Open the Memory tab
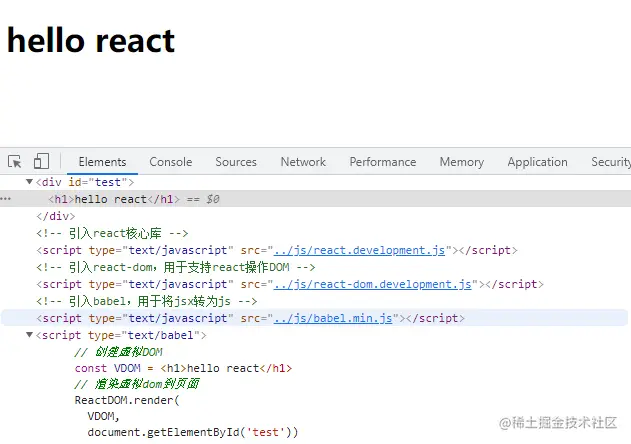Image resolution: width=631 pixels, height=444 pixels. pyautogui.click(x=462, y=162)
